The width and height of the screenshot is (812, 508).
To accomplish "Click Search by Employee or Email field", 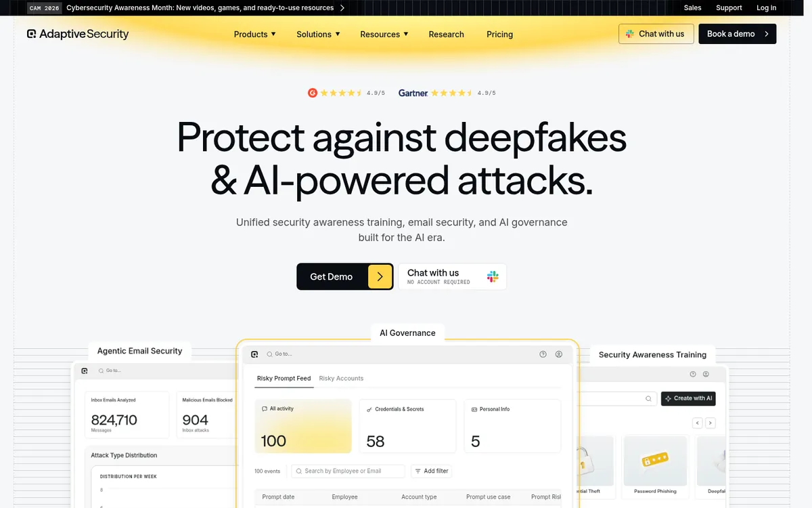I will (348, 471).
